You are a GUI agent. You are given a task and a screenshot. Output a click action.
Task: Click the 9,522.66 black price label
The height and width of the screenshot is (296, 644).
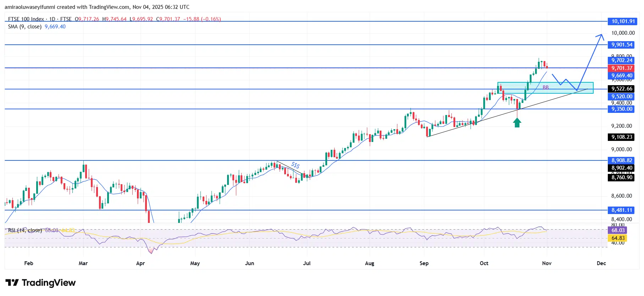pos(622,89)
